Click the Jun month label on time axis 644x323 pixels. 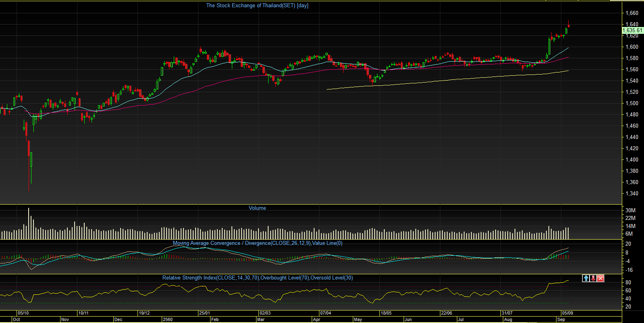(x=408, y=319)
